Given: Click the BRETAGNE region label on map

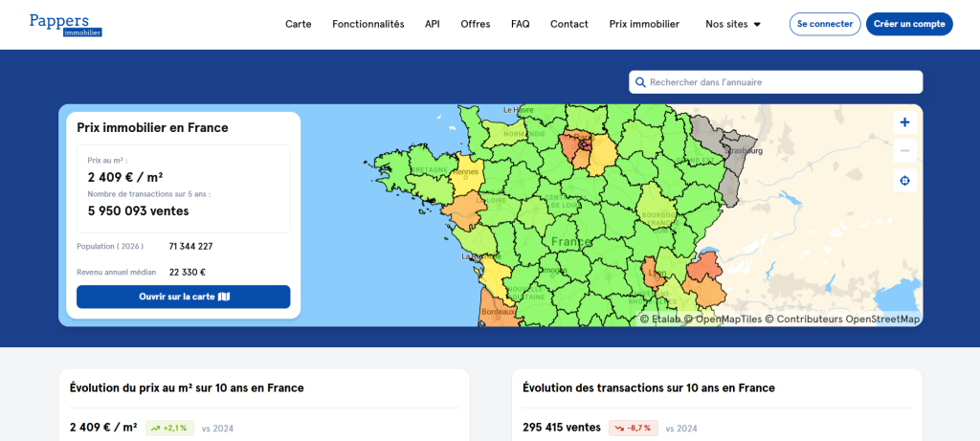Looking at the screenshot, I should [x=429, y=170].
